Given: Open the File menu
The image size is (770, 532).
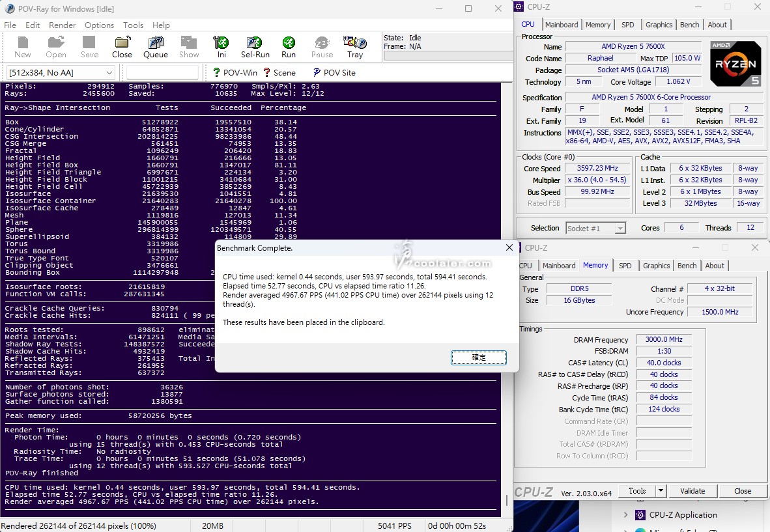Looking at the screenshot, I should pyautogui.click(x=10, y=25).
